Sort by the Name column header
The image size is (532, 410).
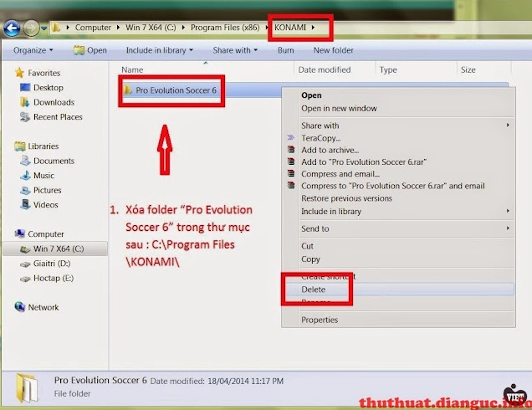(x=132, y=69)
